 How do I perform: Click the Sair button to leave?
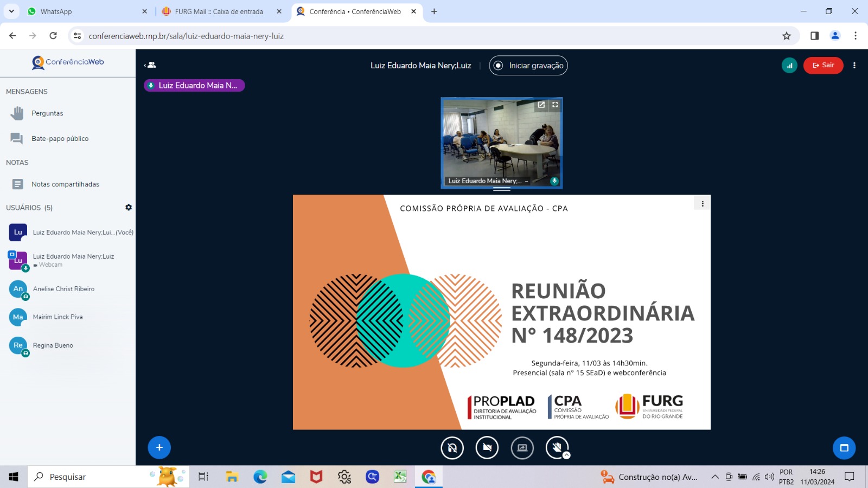tap(823, 66)
